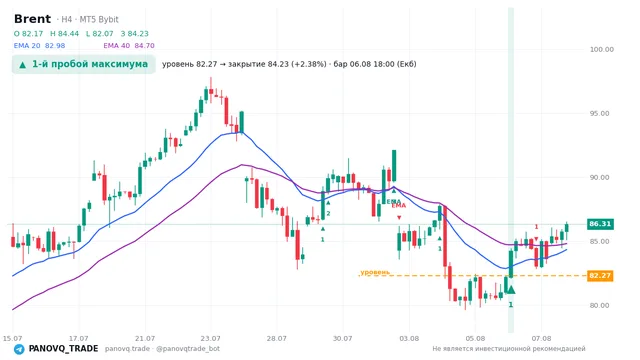Click the PANOVQ_TRADE channel name

(x=63, y=349)
